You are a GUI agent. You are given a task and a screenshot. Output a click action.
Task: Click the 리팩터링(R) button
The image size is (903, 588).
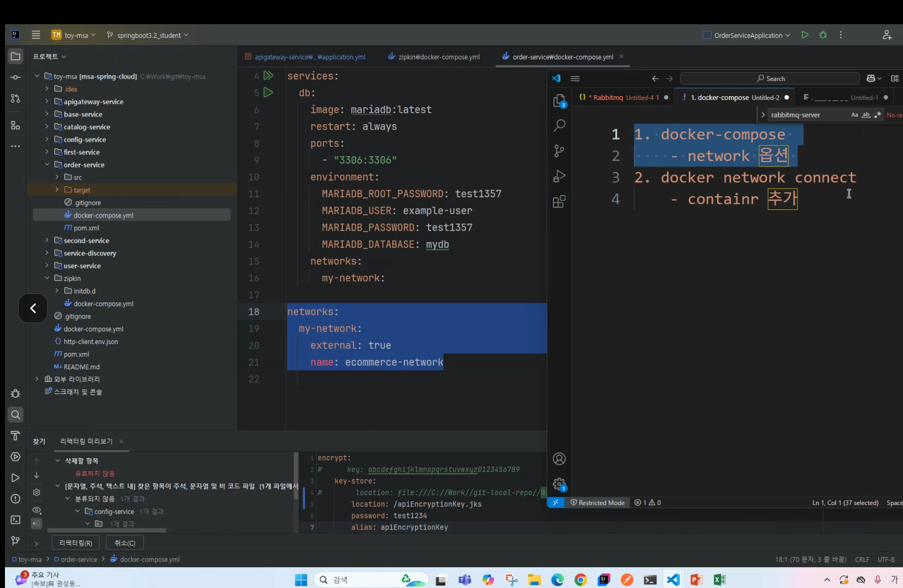click(76, 543)
